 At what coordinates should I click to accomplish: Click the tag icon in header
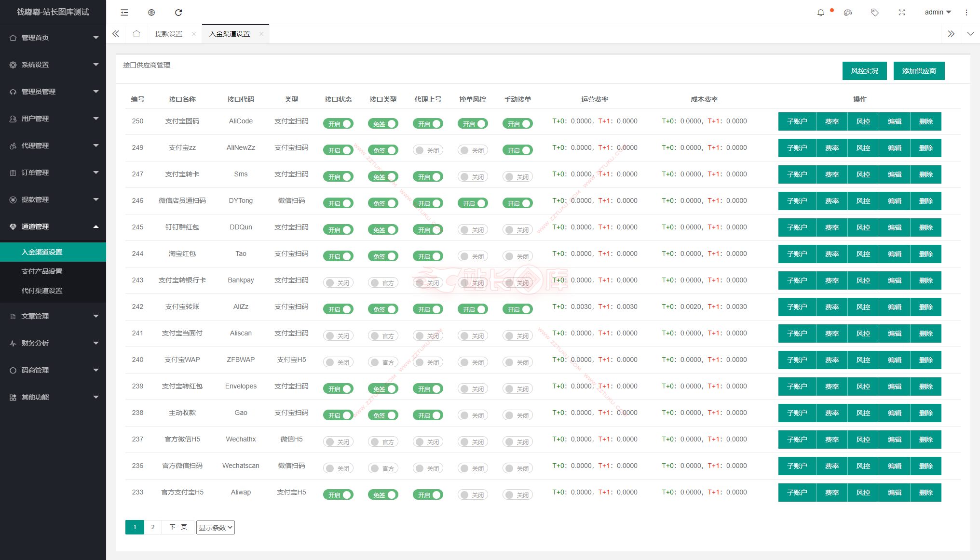click(x=874, y=13)
